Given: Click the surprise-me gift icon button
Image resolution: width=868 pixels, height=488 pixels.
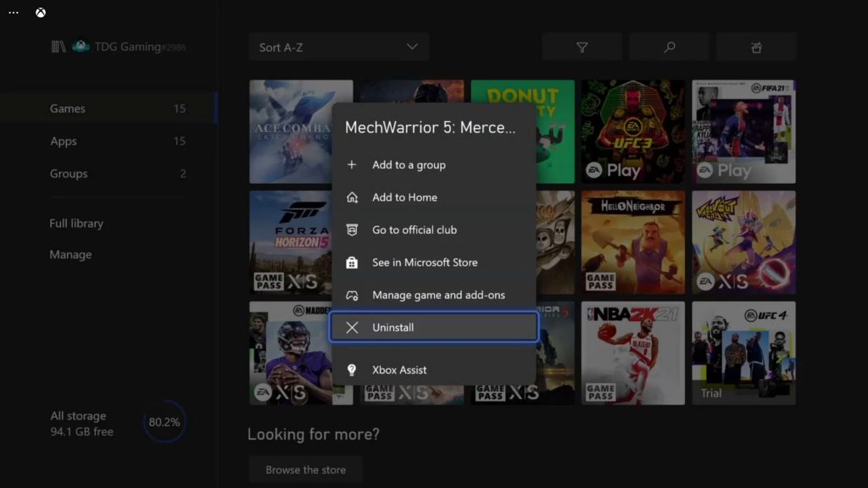Looking at the screenshot, I should click(x=756, y=47).
